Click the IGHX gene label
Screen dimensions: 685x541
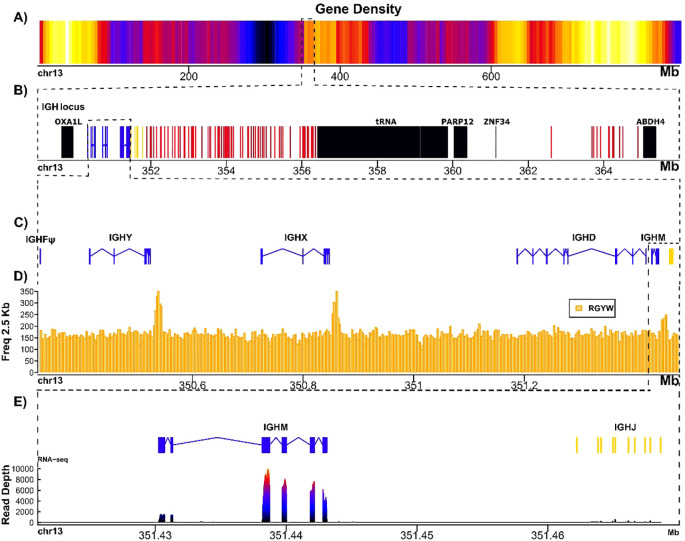click(296, 237)
